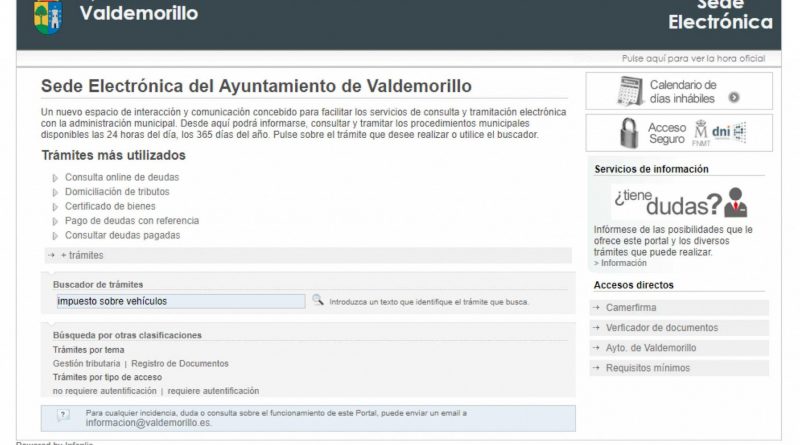Filter by Gestión tributaria
This screenshot has width=800, height=445.
click(x=86, y=364)
